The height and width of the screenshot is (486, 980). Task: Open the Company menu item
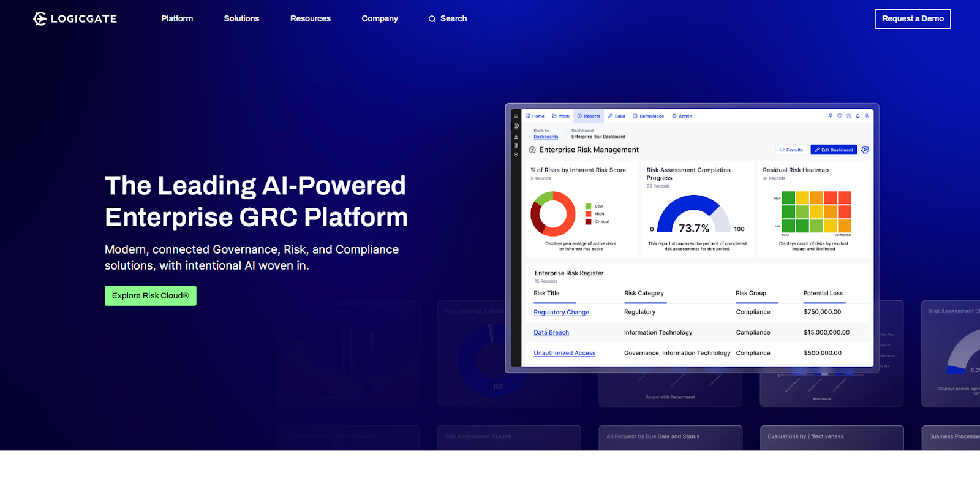pyautogui.click(x=380, y=19)
